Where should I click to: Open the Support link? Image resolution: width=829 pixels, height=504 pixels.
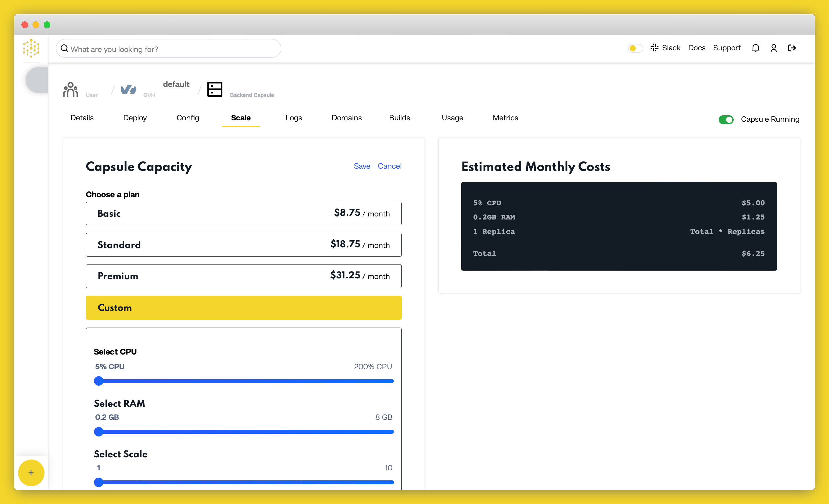point(727,48)
